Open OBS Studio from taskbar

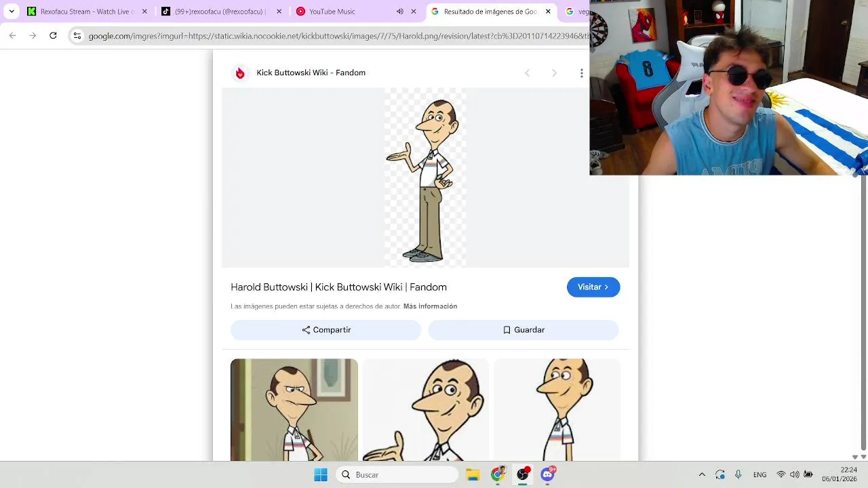pos(523,474)
